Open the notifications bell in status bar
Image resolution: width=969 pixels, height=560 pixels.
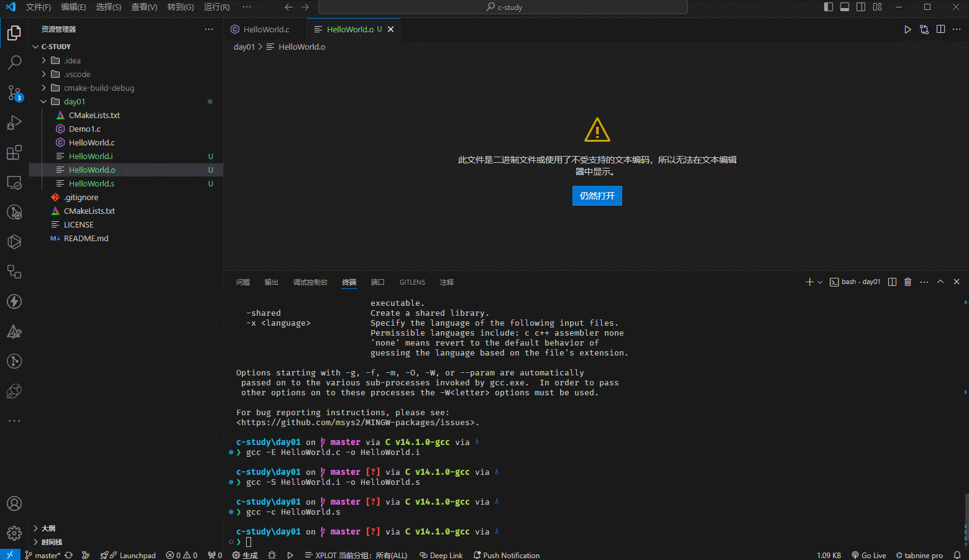click(957, 555)
